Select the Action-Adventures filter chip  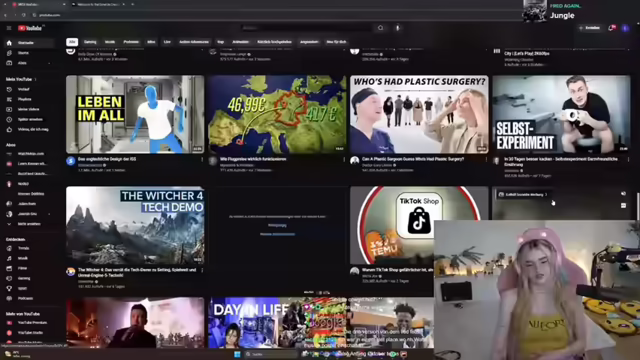(x=194, y=42)
